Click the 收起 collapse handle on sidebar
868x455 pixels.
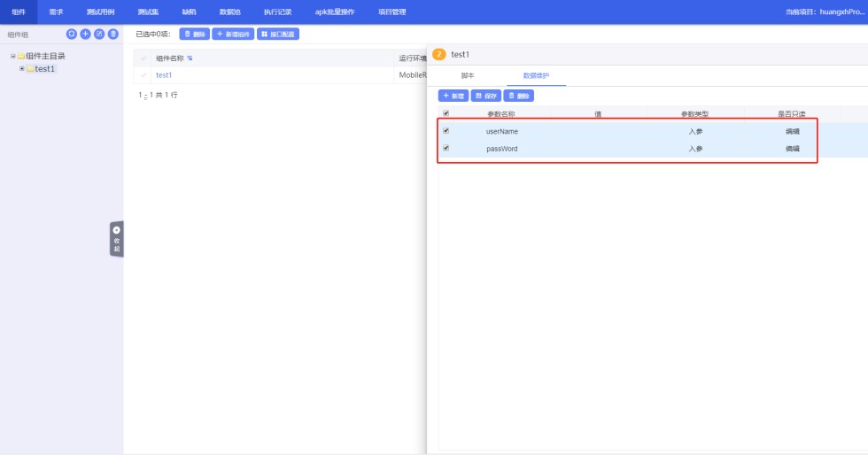click(x=116, y=239)
